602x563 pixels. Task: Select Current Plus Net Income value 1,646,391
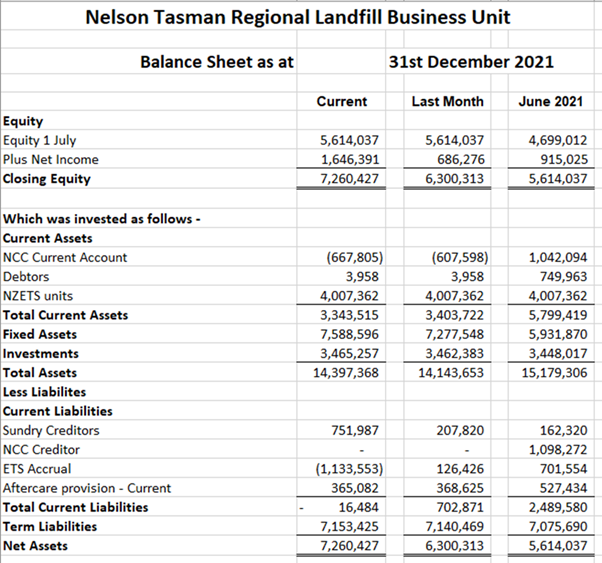pos(350,159)
